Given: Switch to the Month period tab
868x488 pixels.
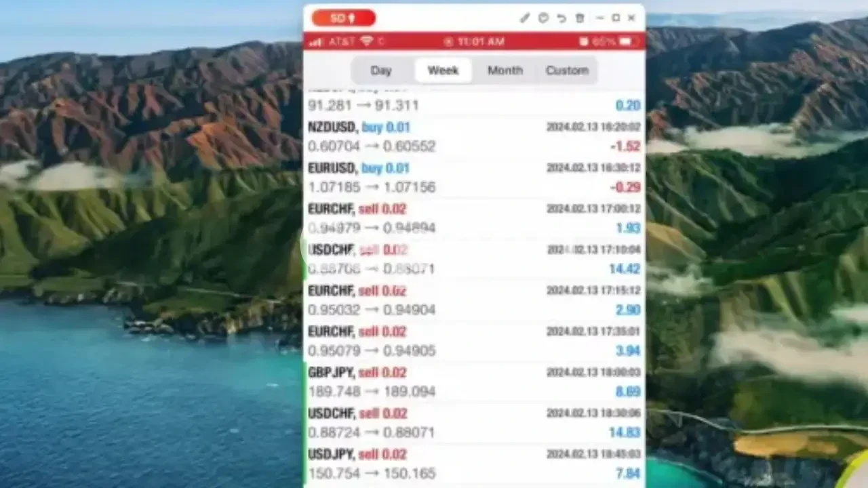Looking at the screenshot, I should pyautogui.click(x=505, y=70).
